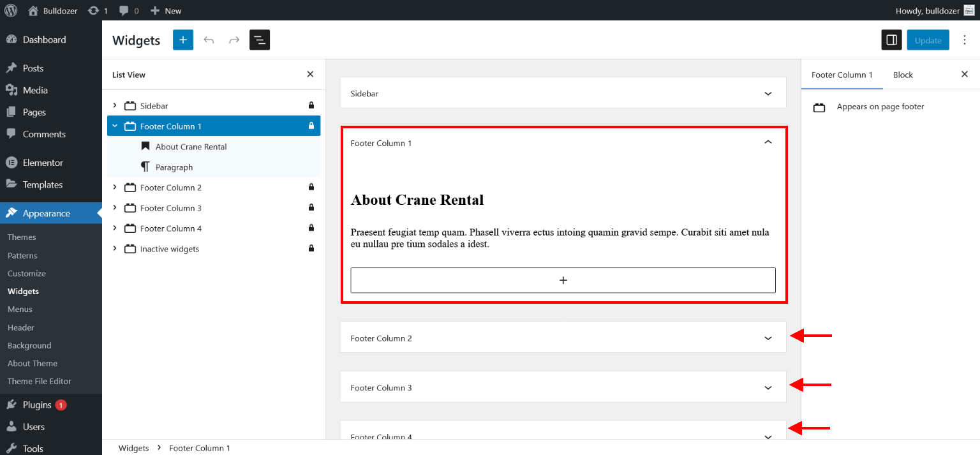Expand the Footer Column 3 widget area
Image resolution: width=980 pixels, height=455 pixels.
pyautogui.click(x=768, y=387)
